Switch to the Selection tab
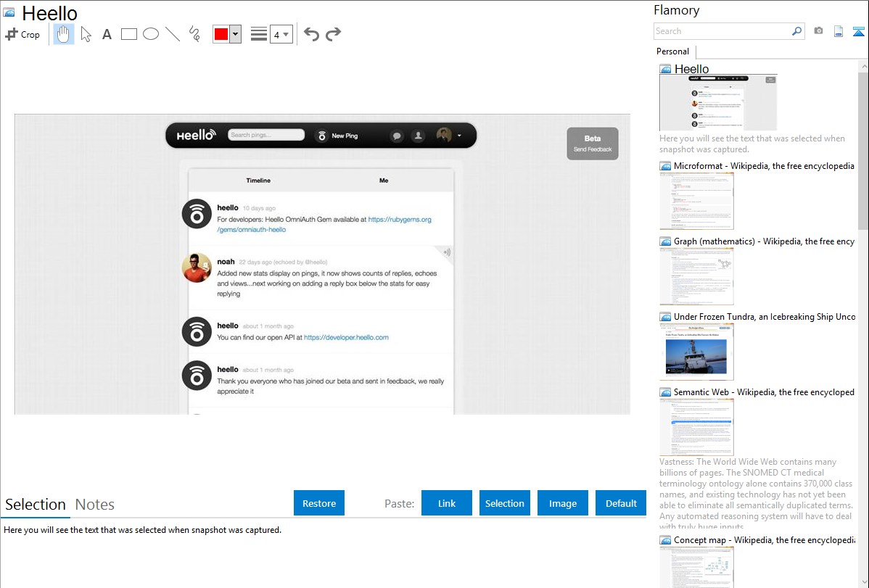 [36, 505]
